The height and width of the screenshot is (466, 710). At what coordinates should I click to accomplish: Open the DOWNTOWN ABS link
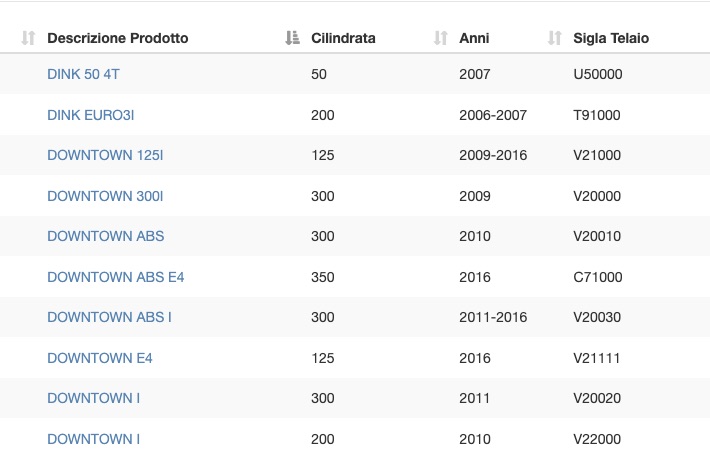coord(106,236)
